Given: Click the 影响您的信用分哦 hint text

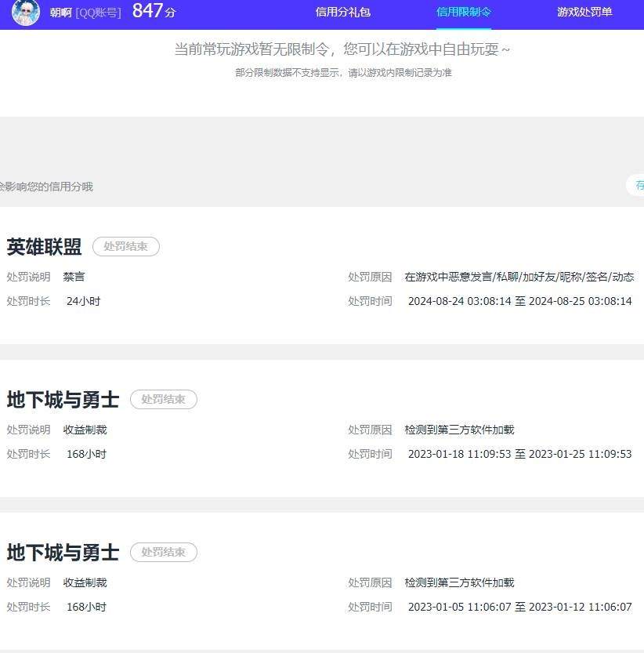Looking at the screenshot, I should pos(46,187).
